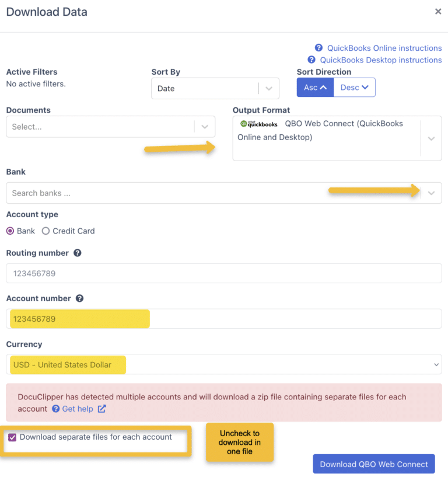Image resolution: width=448 pixels, height=484 pixels.
Task: Click the help icon beside Account number
Action: pyautogui.click(x=80, y=298)
